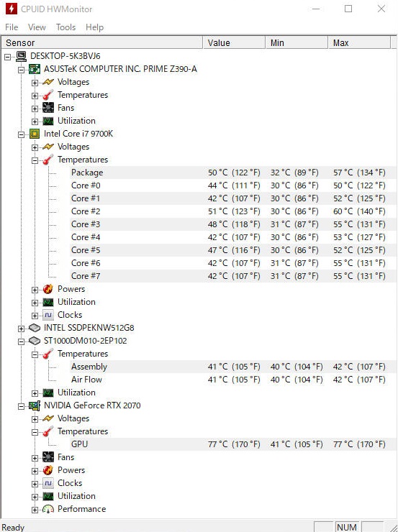Click the INTEL SSDPEKNW512G8 drive icon
The width and height of the screenshot is (398, 532).
35,328
